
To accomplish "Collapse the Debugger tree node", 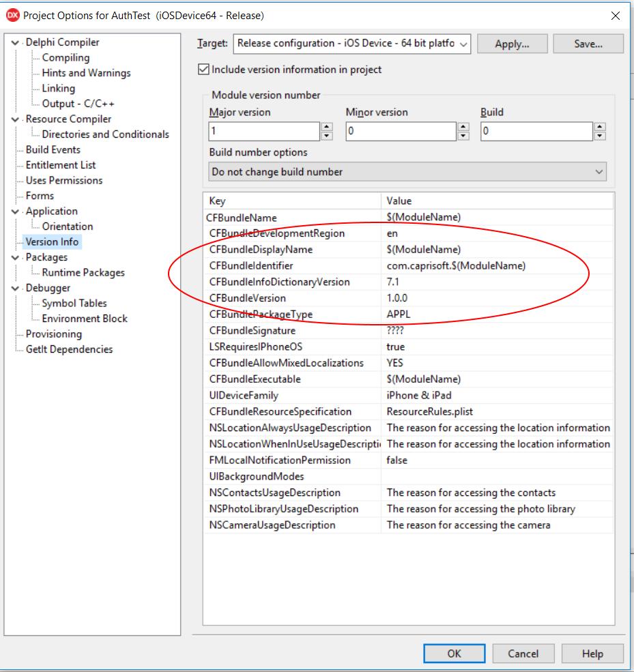I will point(15,288).
